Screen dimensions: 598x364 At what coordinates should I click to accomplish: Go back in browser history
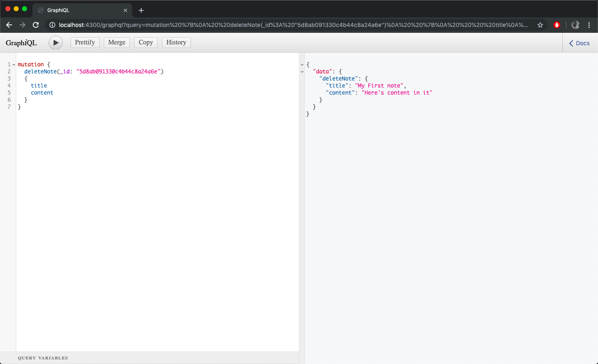coord(9,25)
